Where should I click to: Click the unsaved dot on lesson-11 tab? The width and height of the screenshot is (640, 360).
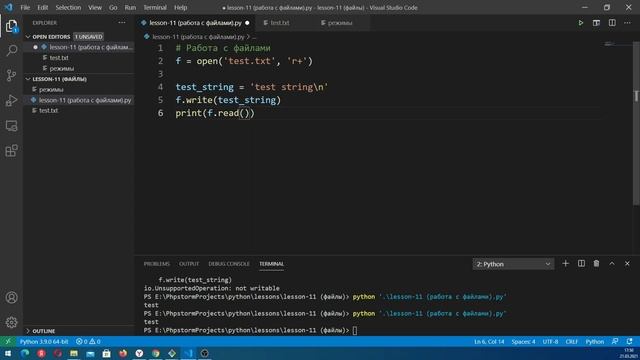pyautogui.click(x=247, y=23)
